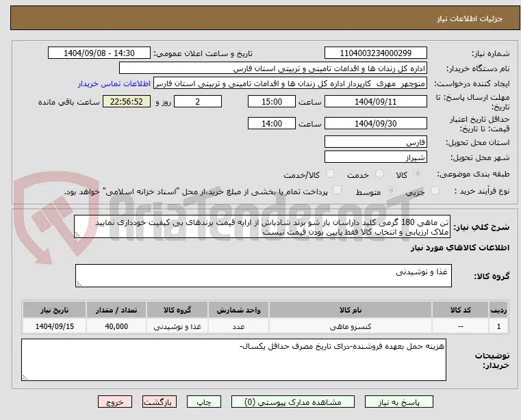The image size is (521, 420).
Task: Click the resize handle of شرح کلی نیاز box
Action: tap(77, 235)
